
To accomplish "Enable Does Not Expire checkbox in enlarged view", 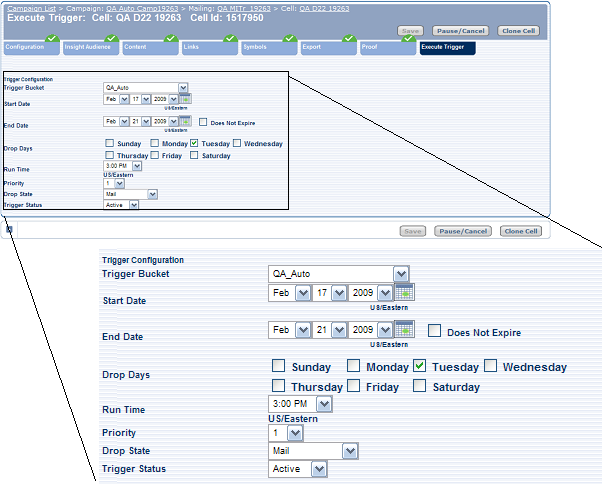I will 435,332.
